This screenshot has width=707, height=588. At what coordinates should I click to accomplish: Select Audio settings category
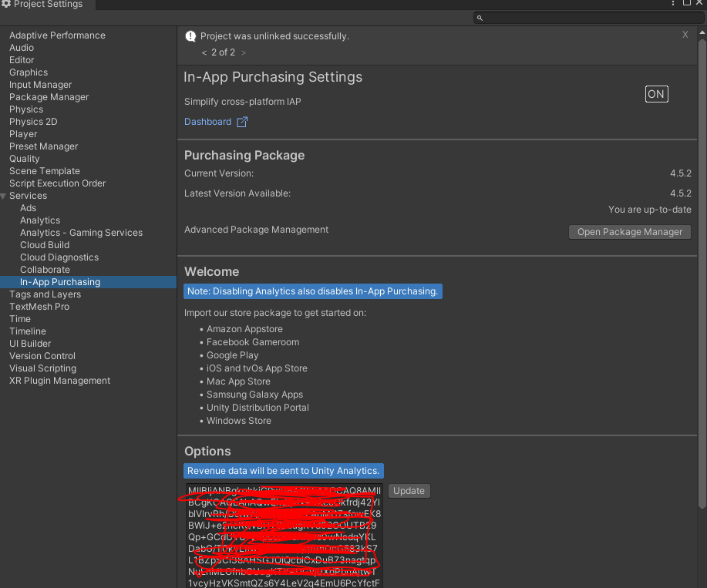coord(22,48)
